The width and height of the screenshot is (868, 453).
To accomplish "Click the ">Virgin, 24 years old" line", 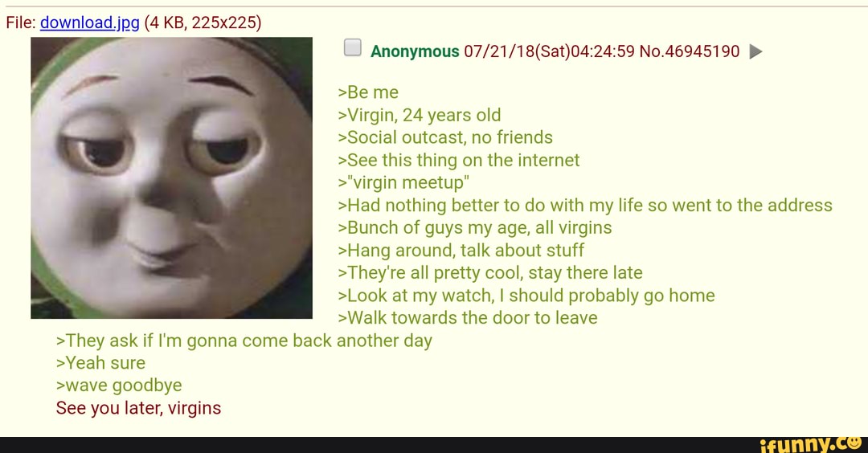I will tap(419, 115).
